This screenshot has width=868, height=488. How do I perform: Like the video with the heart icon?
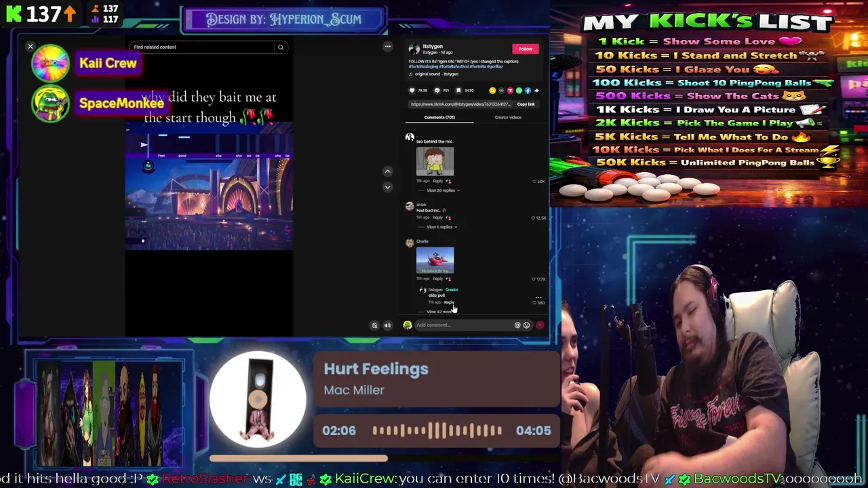[x=412, y=90]
